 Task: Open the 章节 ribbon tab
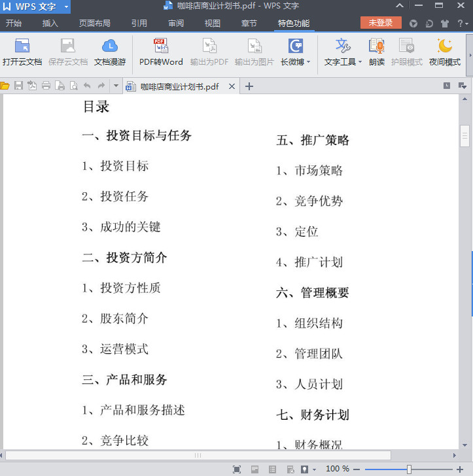coord(249,24)
